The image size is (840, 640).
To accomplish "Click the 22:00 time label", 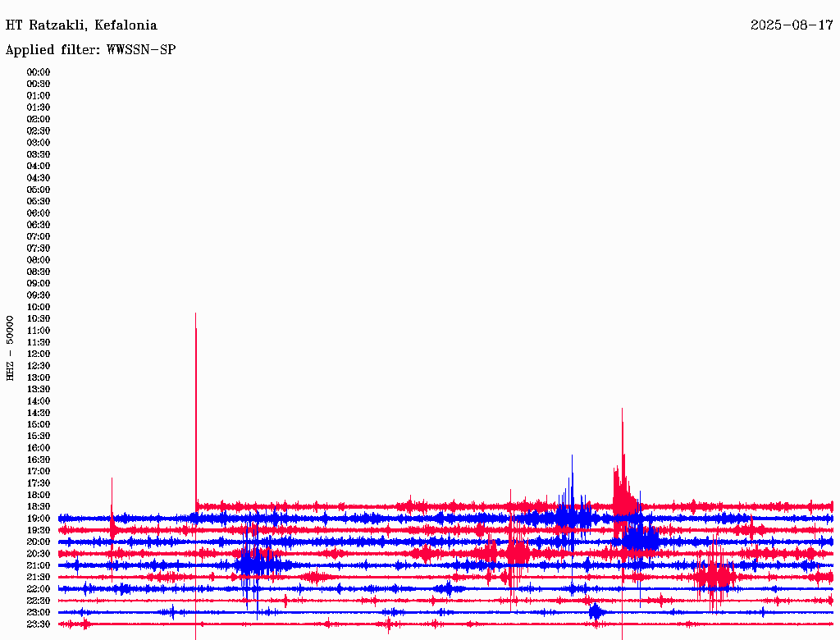I will click(39, 589).
